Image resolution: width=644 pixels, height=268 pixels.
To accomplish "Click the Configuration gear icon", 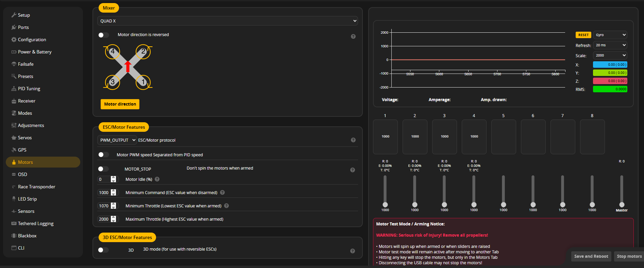I will tap(14, 40).
